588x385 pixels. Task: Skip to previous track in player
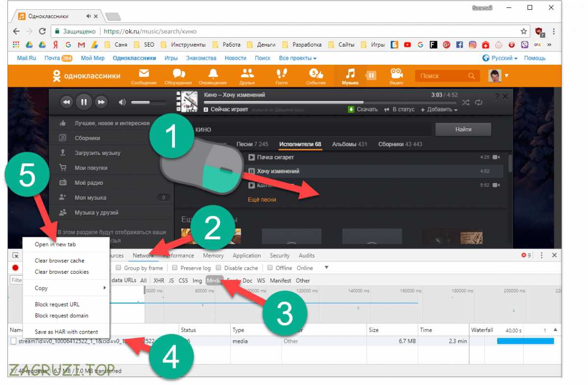[67, 102]
